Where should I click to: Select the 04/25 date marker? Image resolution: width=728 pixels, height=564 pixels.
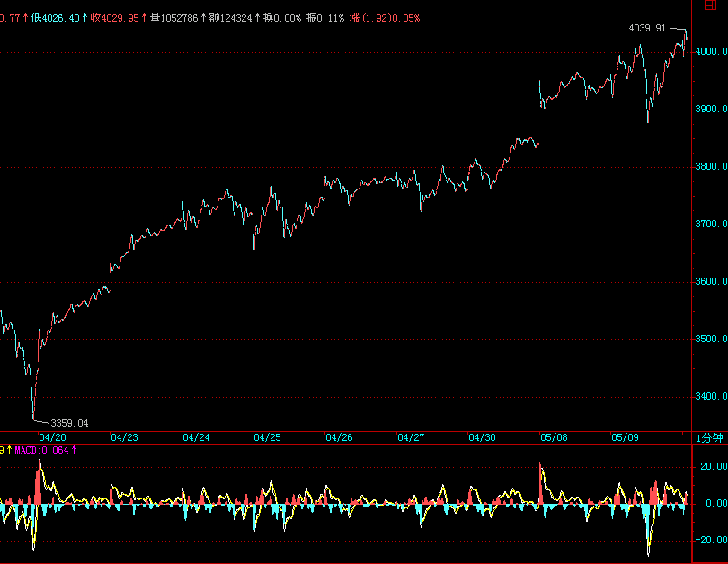(267, 437)
